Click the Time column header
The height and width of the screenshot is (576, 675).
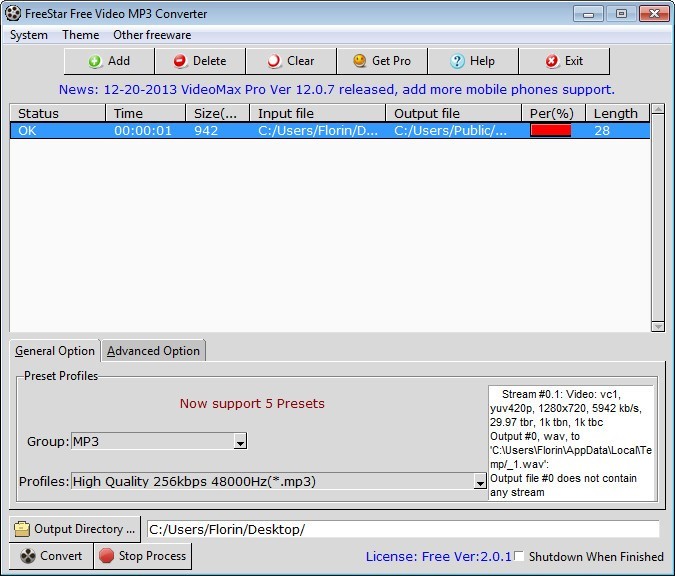146,113
